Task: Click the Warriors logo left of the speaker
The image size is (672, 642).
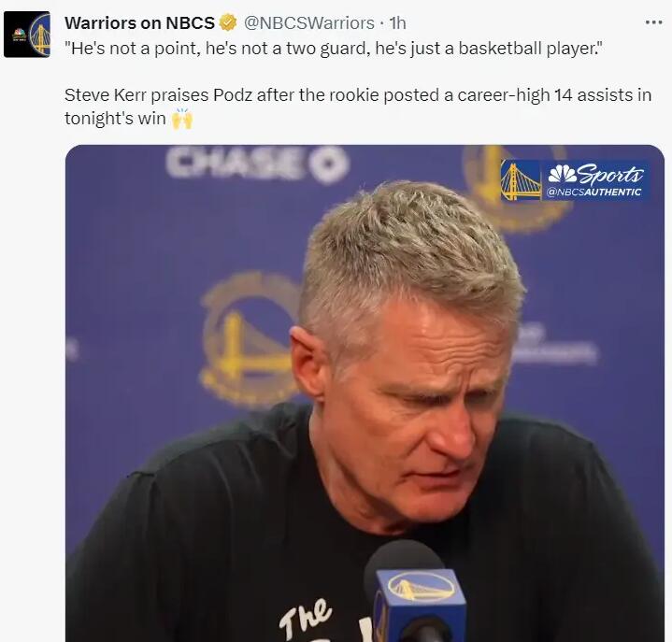Action: [249, 339]
